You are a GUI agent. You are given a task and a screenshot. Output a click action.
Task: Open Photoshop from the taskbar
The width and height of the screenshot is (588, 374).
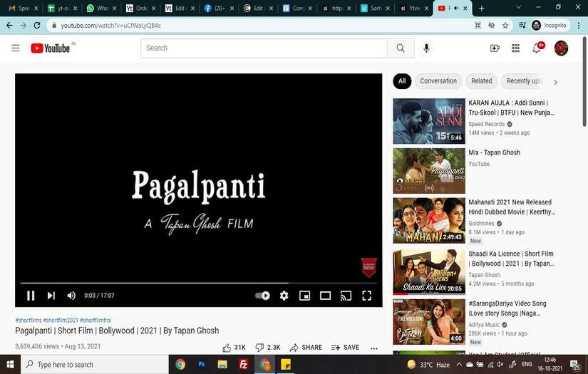pos(202,365)
